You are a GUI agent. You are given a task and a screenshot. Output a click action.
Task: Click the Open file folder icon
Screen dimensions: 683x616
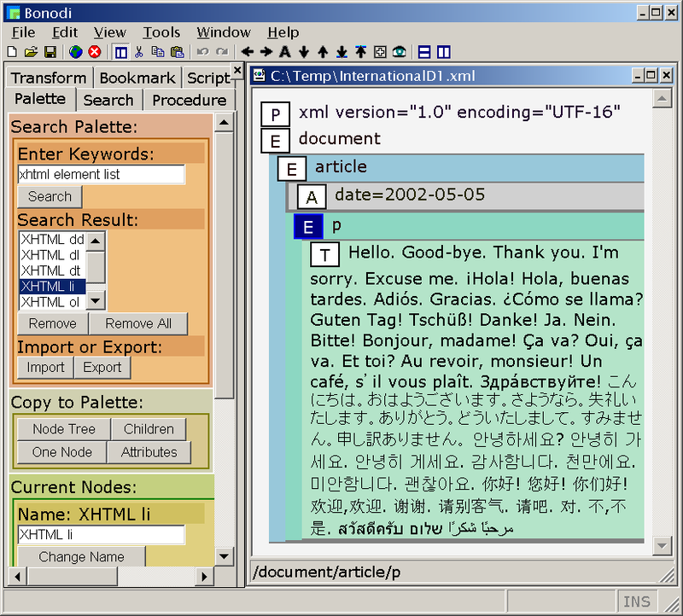coord(31,52)
